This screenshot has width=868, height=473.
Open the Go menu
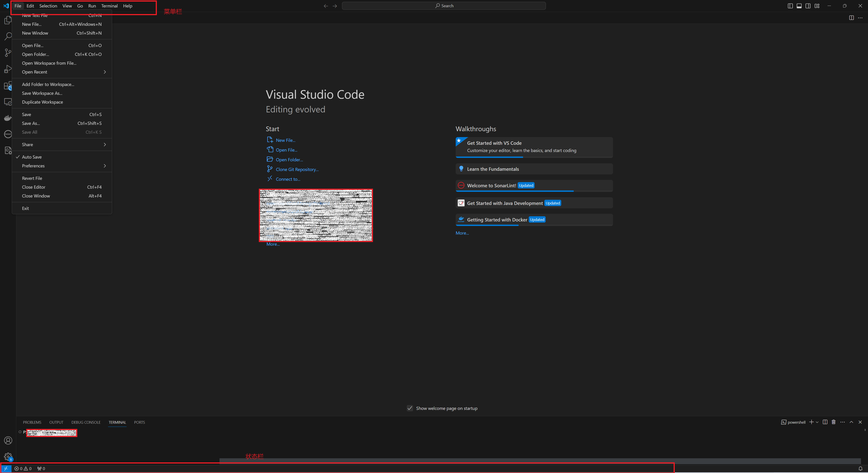coord(80,6)
